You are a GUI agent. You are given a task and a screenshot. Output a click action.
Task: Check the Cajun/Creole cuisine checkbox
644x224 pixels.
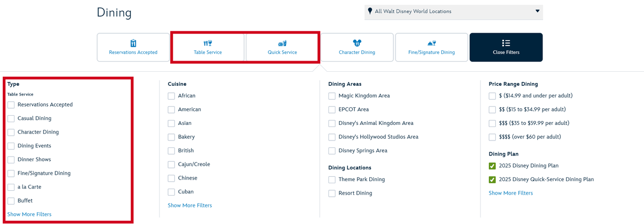(x=172, y=165)
